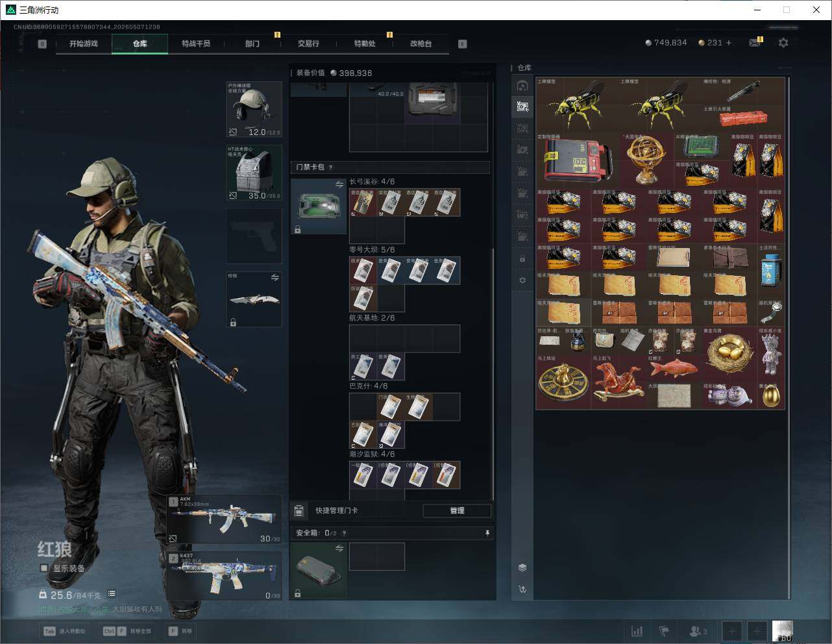832x644 pixels.
Task: Click the stash sort icon below layers
Action: coord(522,589)
